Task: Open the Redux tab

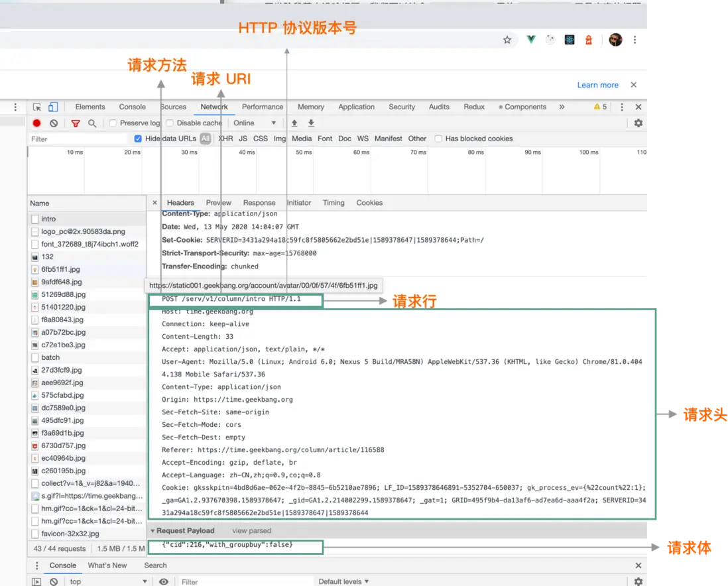Action: [x=473, y=107]
